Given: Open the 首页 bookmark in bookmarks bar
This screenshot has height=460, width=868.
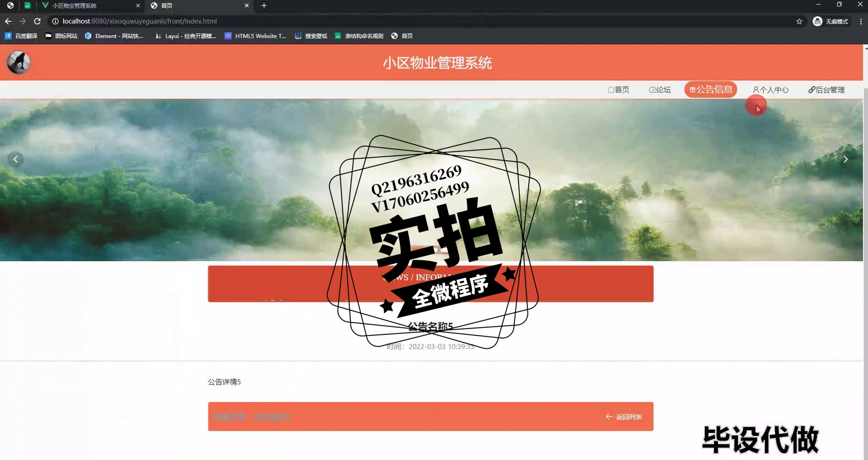Looking at the screenshot, I should pyautogui.click(x=402, y=36).
